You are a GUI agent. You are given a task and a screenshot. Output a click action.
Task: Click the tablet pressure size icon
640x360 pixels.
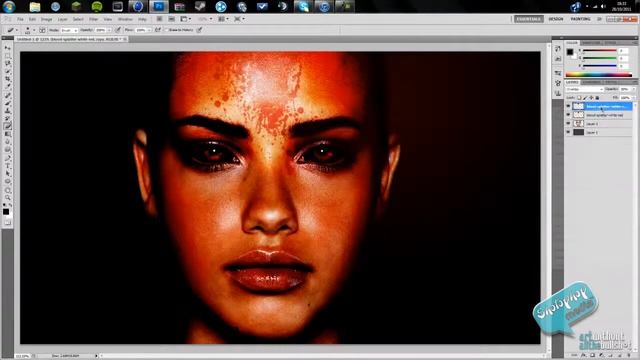pyautogui.click(x=200, y=30)
